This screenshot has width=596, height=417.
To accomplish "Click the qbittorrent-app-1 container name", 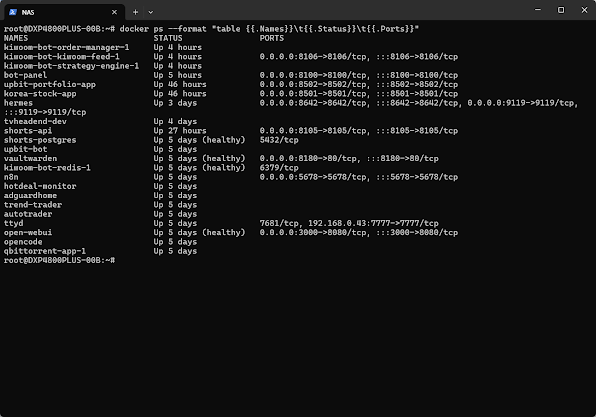I will (x=45, y=251).
